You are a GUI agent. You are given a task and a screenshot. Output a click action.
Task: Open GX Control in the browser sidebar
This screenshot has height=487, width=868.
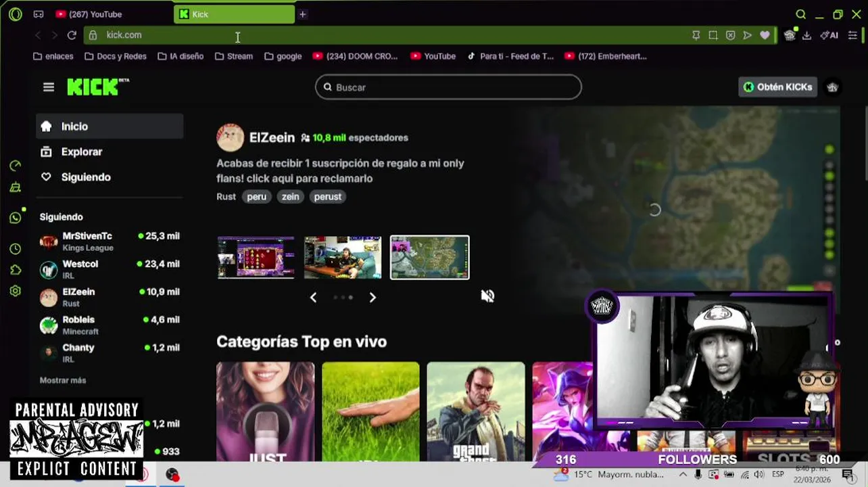[x=15, y=166]
